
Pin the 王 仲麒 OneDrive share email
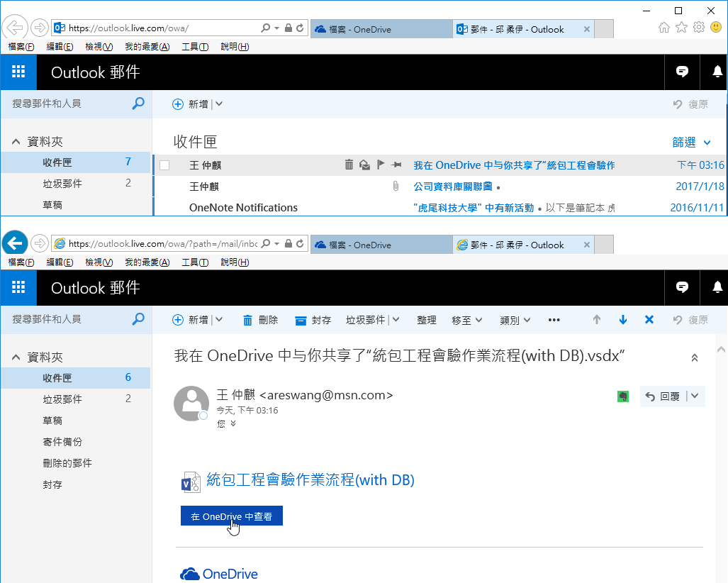[x=396, y=165]
